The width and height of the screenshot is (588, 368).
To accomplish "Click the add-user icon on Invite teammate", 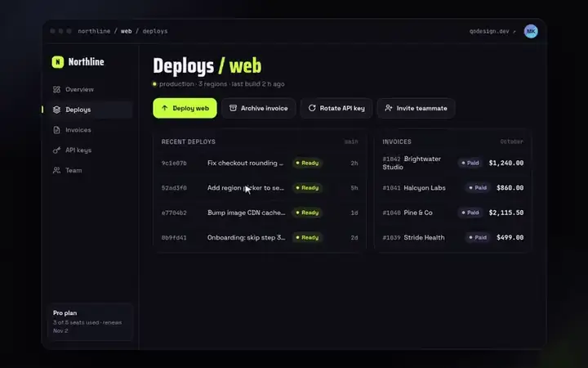I will tap(389, 108).
